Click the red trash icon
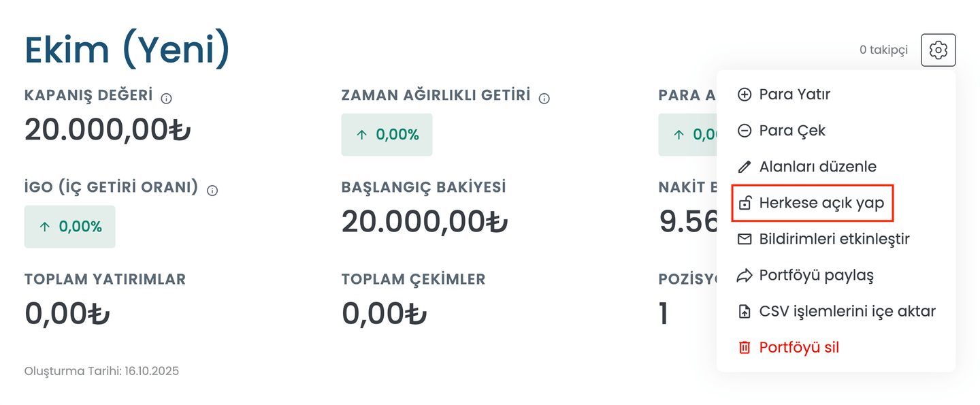This screenshot has height=405, width=980. coord(745,348)
